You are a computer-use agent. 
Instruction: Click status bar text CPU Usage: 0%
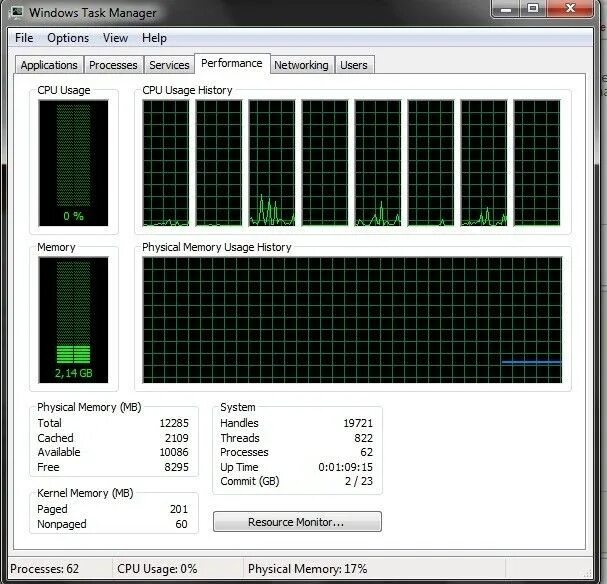point(157,569)
